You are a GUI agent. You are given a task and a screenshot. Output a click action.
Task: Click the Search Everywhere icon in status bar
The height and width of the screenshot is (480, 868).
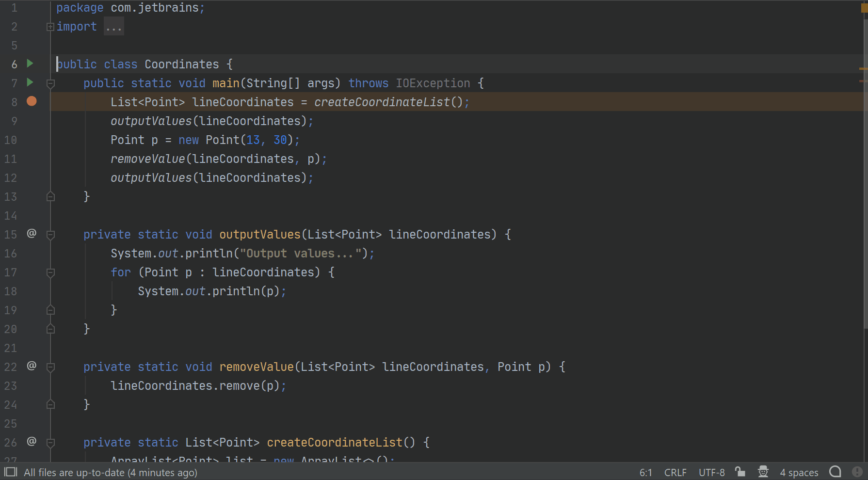[x=835, y=471]
